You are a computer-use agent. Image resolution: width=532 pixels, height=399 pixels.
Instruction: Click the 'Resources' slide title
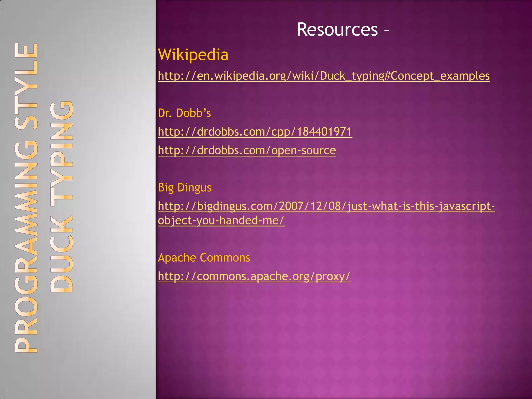(337, 29)
